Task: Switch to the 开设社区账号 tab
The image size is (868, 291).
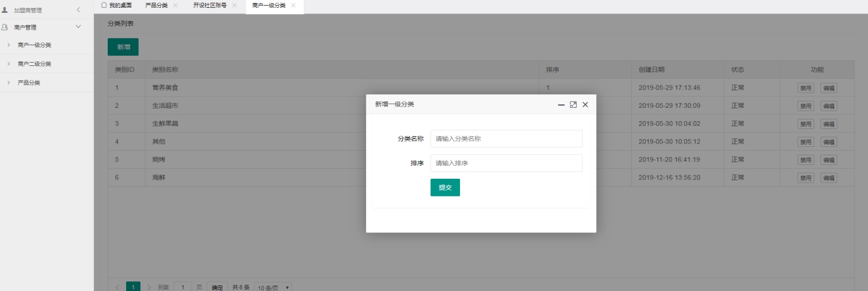Action: click(210, 5)
